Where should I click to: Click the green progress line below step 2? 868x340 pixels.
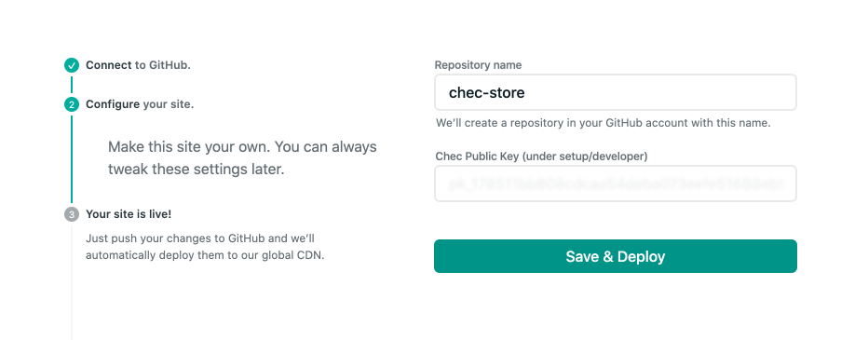(x=72, y=159)
